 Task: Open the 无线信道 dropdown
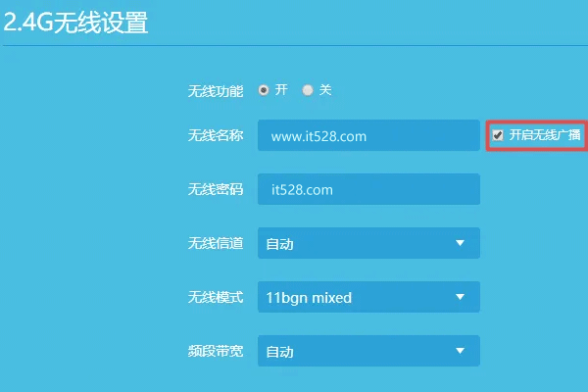[368, 243]
